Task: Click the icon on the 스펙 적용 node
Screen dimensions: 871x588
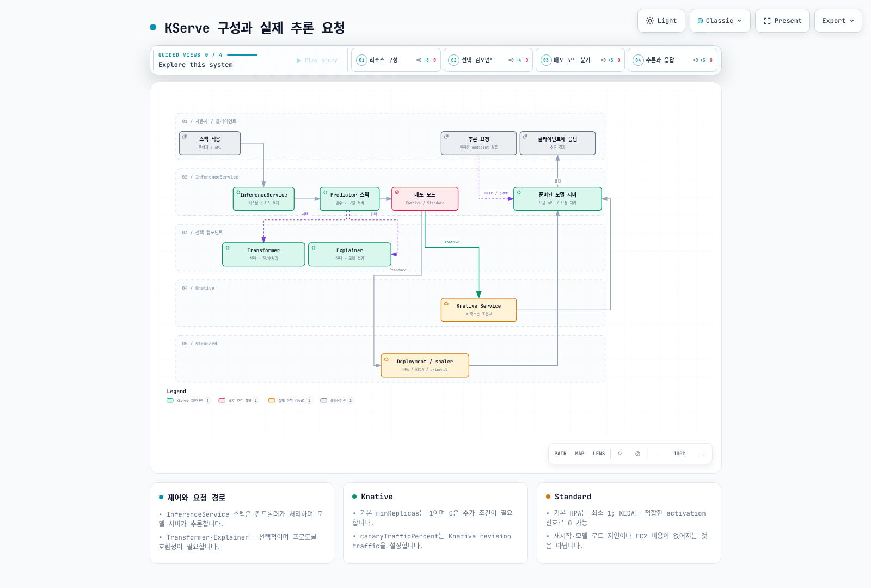Action: tap(185, 137)
